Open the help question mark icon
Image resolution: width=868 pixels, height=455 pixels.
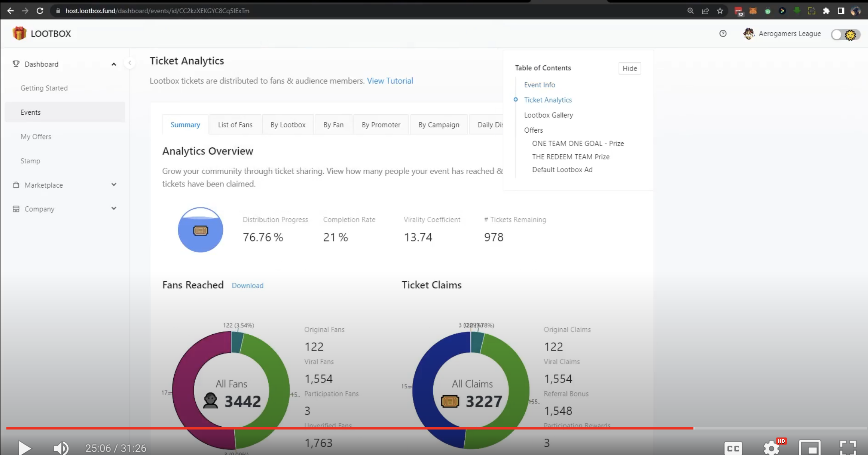coord(723,34)
